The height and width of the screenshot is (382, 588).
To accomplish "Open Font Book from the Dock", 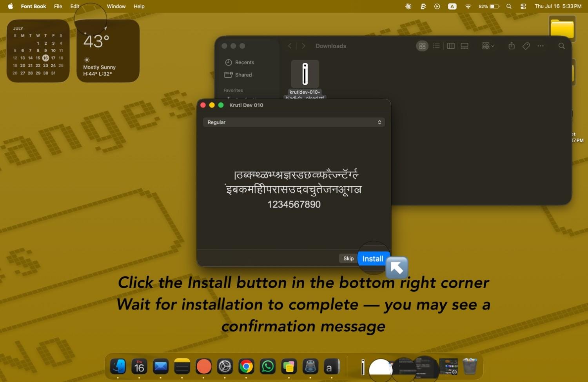I will pyautogui.click(x=332, y=367).
